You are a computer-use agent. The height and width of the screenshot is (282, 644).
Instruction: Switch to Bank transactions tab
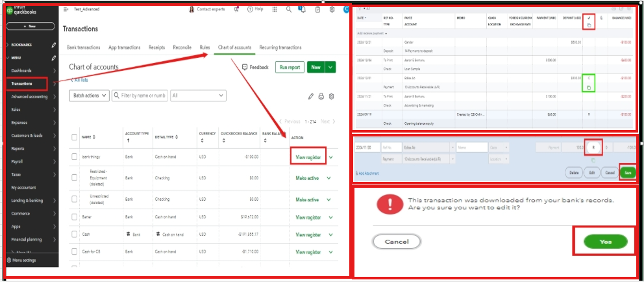(x=83, y=47)
